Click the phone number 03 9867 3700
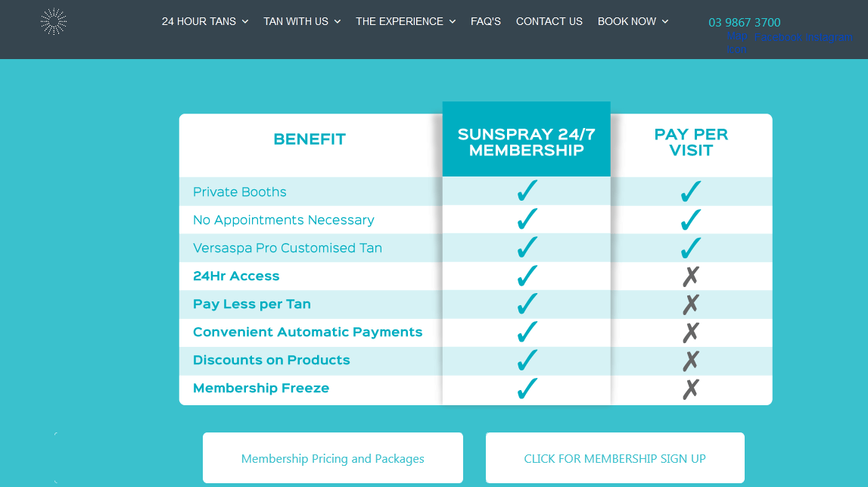Image resolution: width=868 pixels, height=487 pixels. point(744,22)
